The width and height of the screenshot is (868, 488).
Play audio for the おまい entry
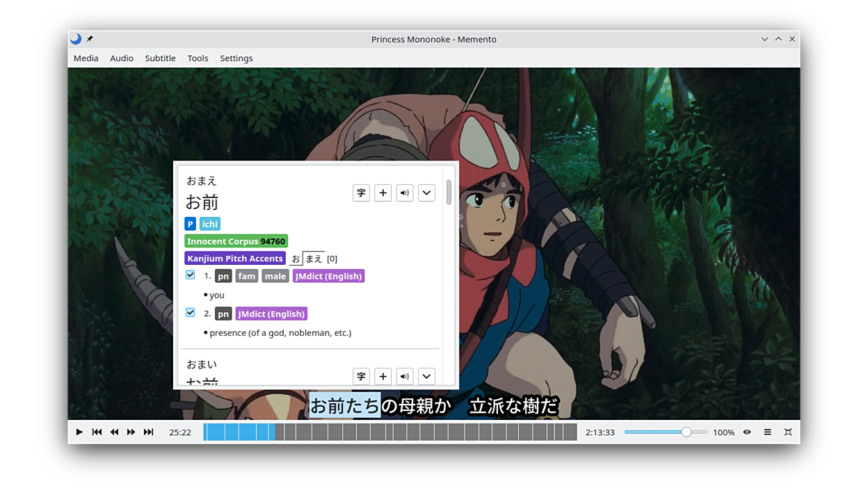click(405, 376)
